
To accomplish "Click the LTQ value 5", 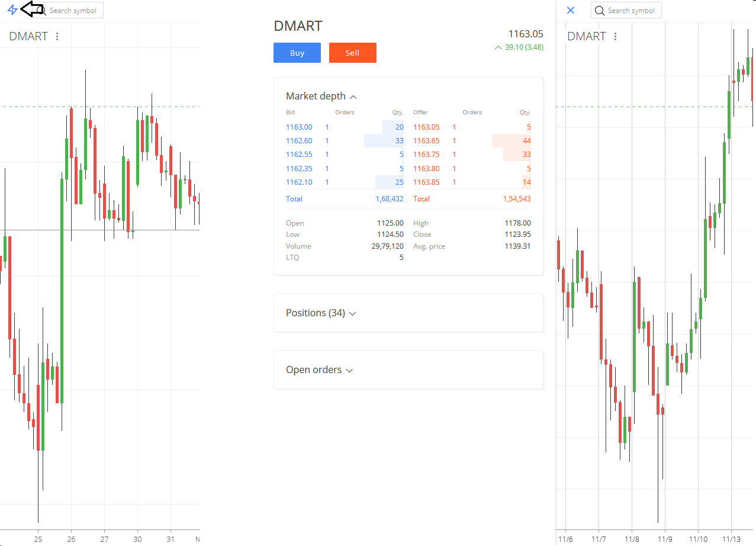I will (x=401, y=258).
